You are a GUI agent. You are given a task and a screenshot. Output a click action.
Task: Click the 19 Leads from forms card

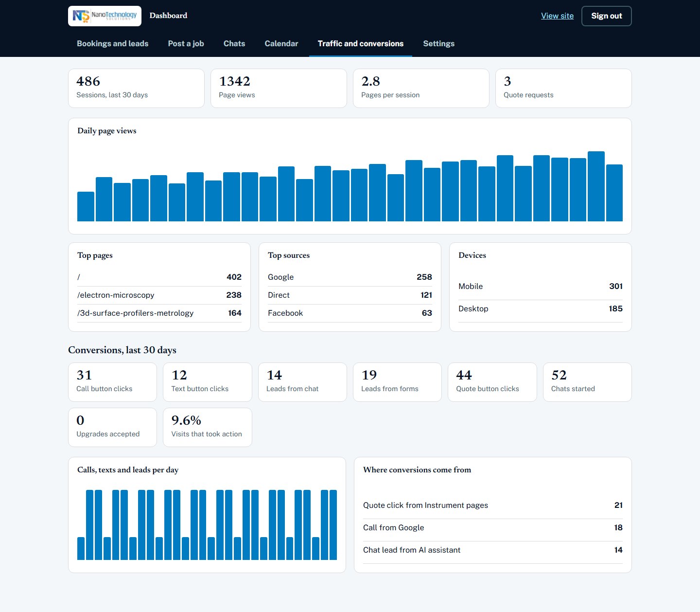tap(397, 382)
